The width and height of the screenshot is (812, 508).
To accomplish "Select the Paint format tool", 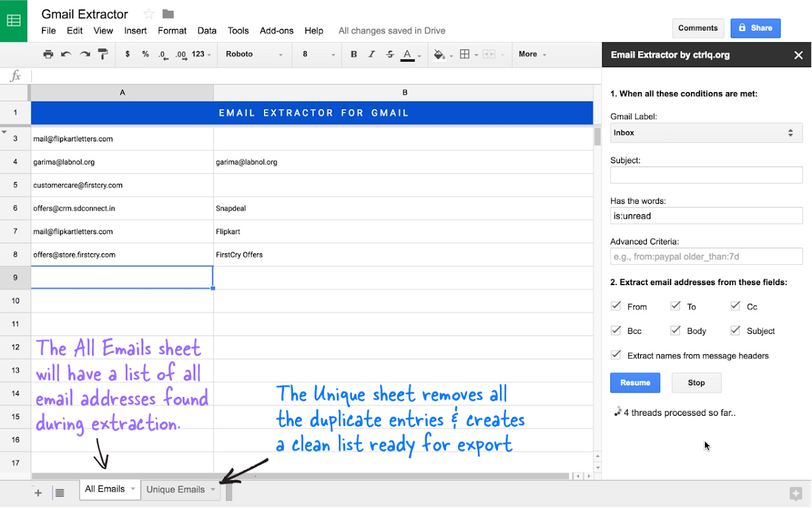I will 102,54.
